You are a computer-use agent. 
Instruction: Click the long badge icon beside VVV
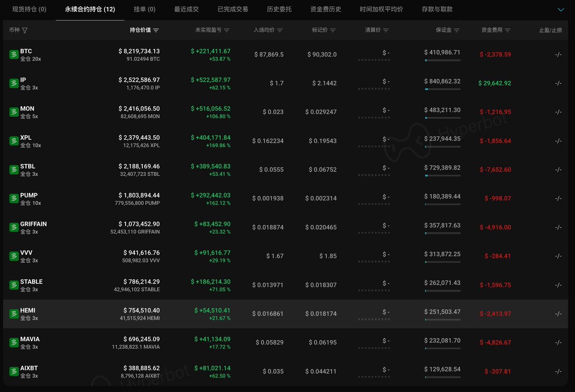click(x=14, y=256)
